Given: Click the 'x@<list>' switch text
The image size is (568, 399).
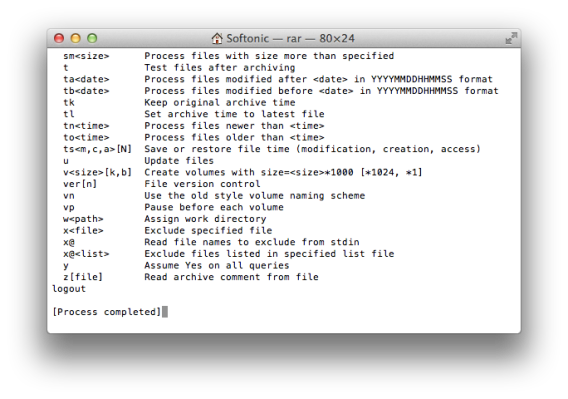Looking at the screenshot, I should [x=86, y=254].
